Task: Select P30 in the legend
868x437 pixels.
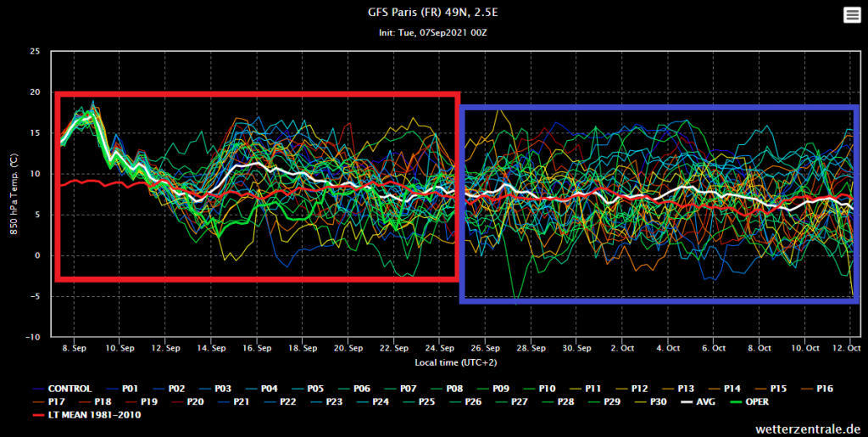Action: 652,401
